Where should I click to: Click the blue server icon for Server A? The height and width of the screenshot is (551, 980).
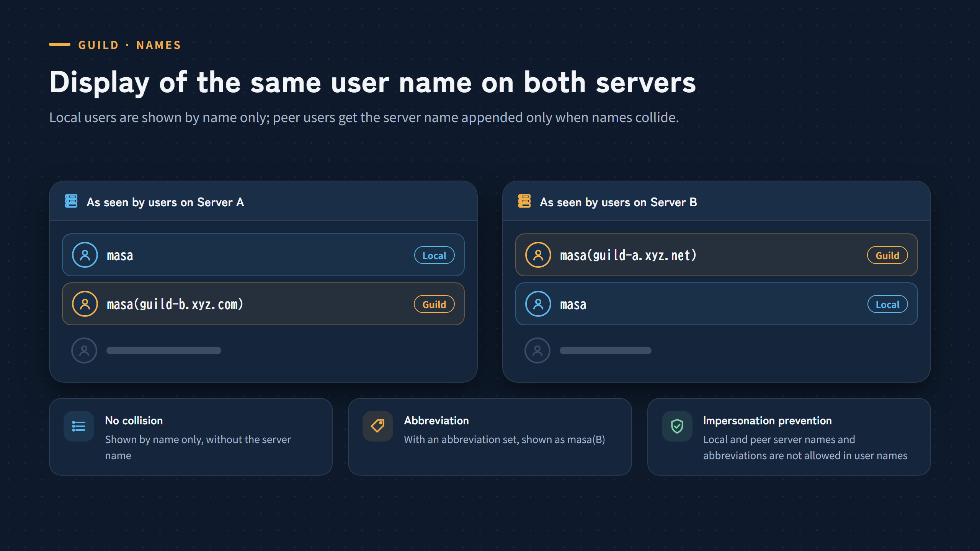(71, 201)
